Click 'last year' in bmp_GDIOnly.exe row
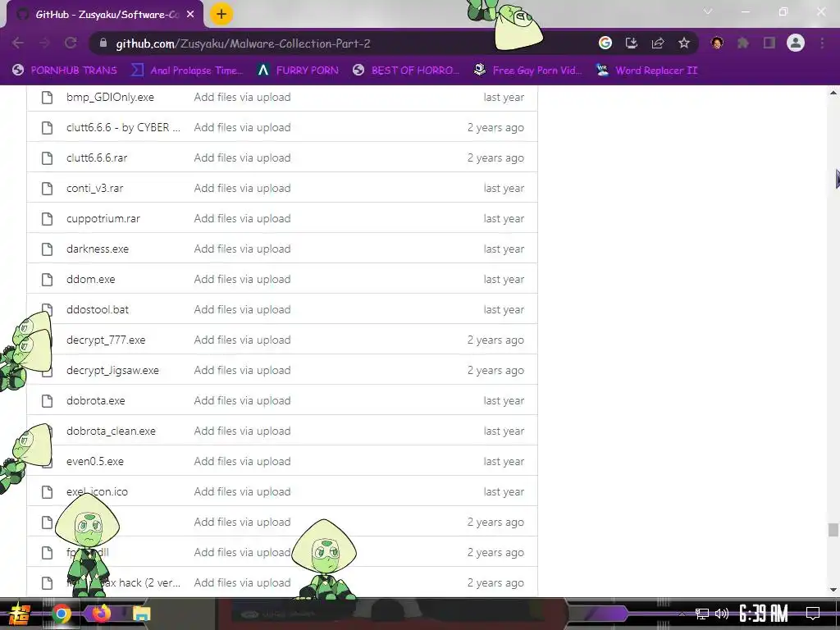This screenshot has height=630, width=840. click(504, 97)
